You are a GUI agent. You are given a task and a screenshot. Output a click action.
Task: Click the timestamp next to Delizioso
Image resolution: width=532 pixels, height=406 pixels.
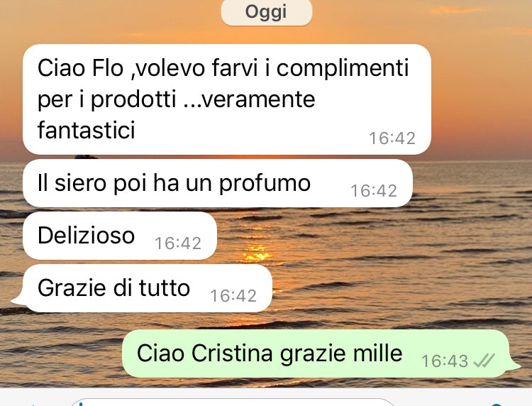coord(178,243)
